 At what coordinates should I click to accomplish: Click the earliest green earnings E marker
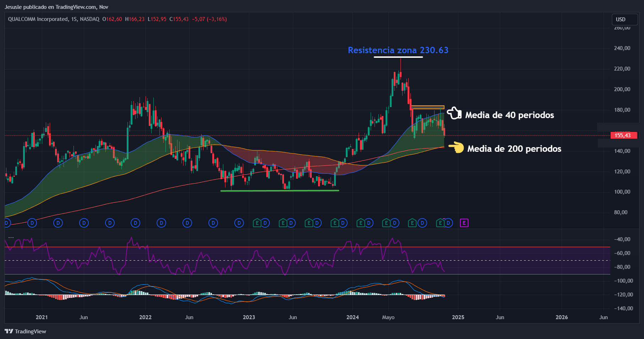coord(257,223)
